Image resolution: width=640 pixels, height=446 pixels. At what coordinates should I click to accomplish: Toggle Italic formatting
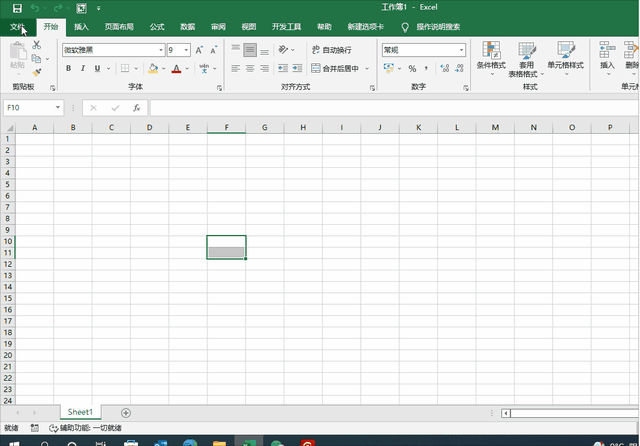[83, 68]
